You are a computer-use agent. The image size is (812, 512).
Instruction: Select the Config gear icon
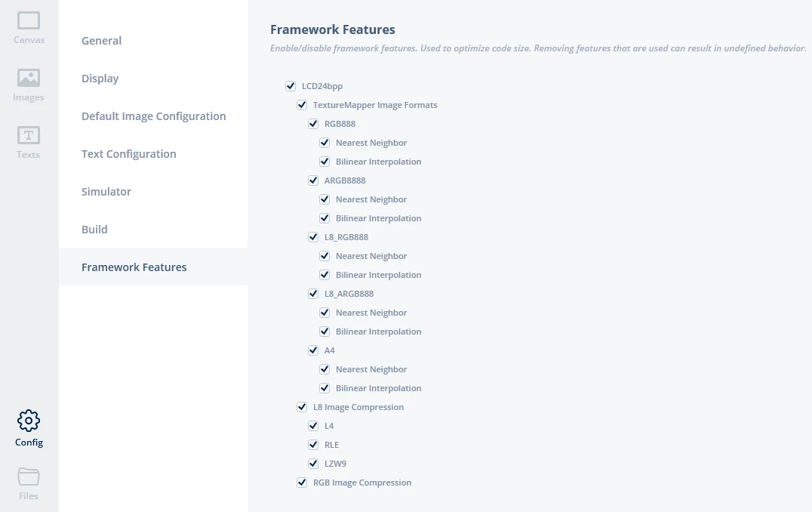(x=29, y=421)
